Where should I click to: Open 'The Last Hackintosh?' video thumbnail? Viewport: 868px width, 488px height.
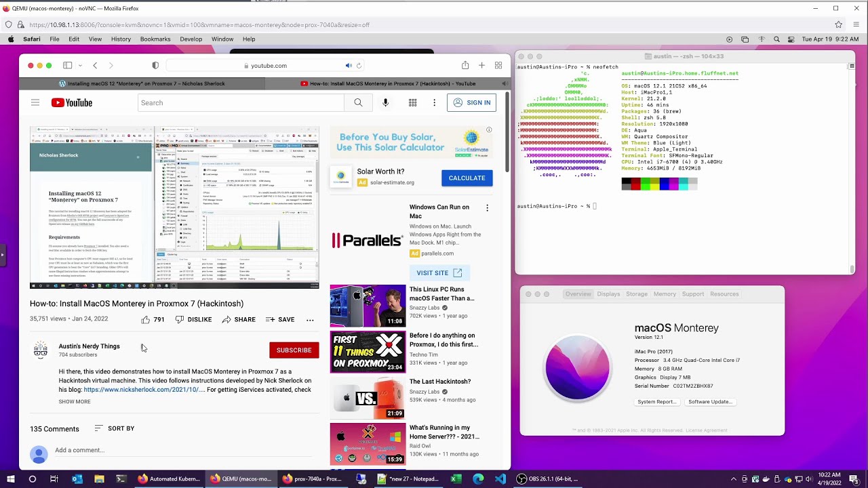[368, 398]
